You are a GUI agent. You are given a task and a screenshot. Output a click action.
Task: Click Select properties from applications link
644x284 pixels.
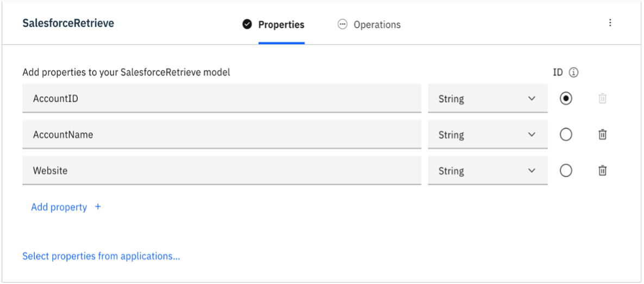point(101,256)
